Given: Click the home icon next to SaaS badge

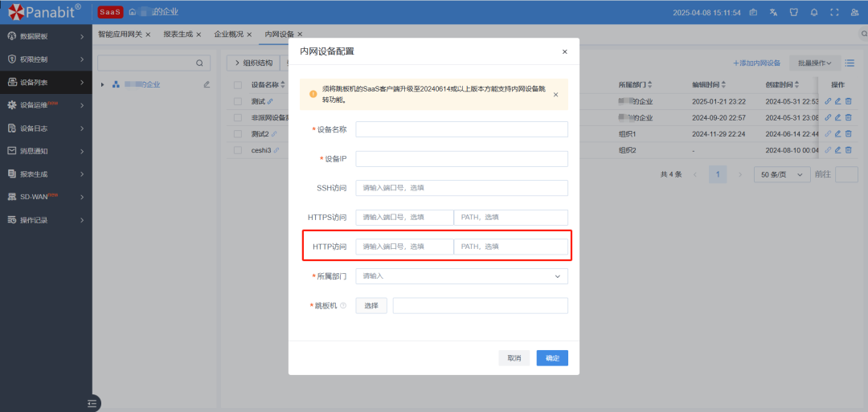Looking at the screenshot, I should pos(133,11).
